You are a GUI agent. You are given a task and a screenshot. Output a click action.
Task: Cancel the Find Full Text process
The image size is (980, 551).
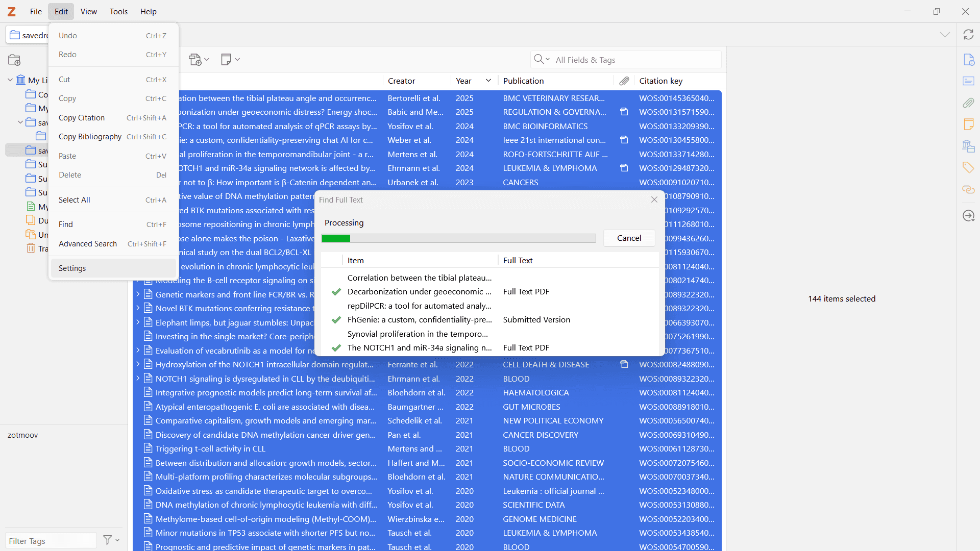629,238
